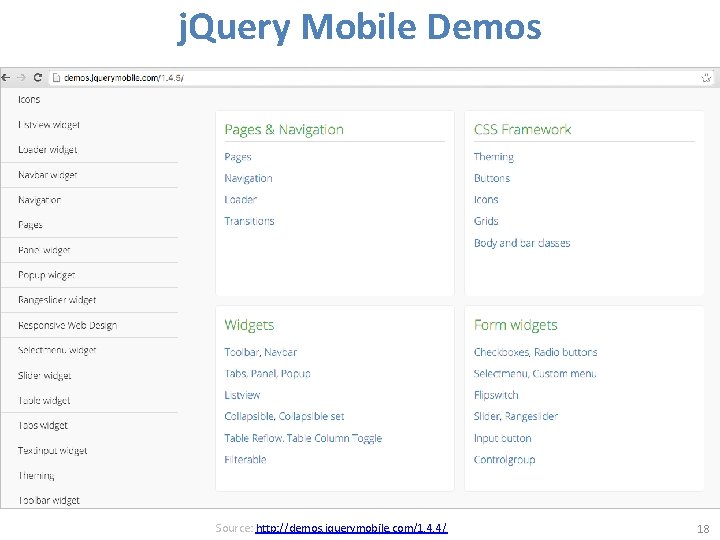This screenshot has height=540, width=720.
Task: Open the Listview link under Widgets
Action: (x=242, y=395)
